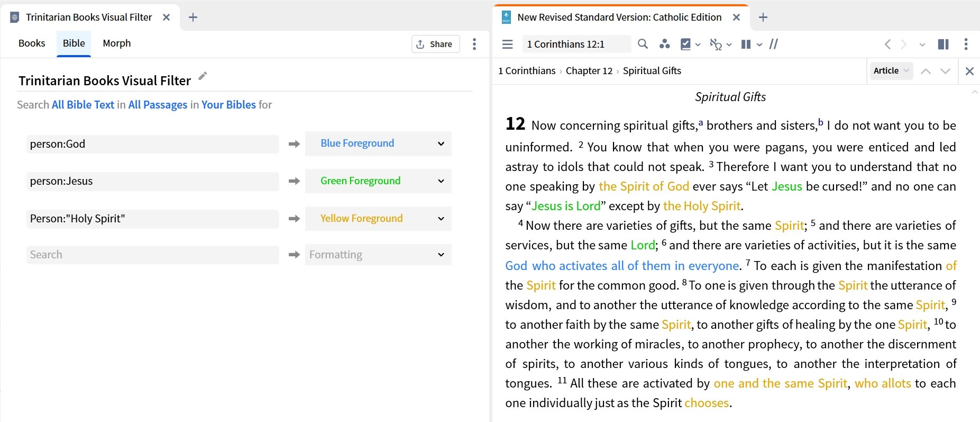This screenshot has width=980, height=422.
Task: Click the person:Jesus search field
Action: click(x=153, y=181)
